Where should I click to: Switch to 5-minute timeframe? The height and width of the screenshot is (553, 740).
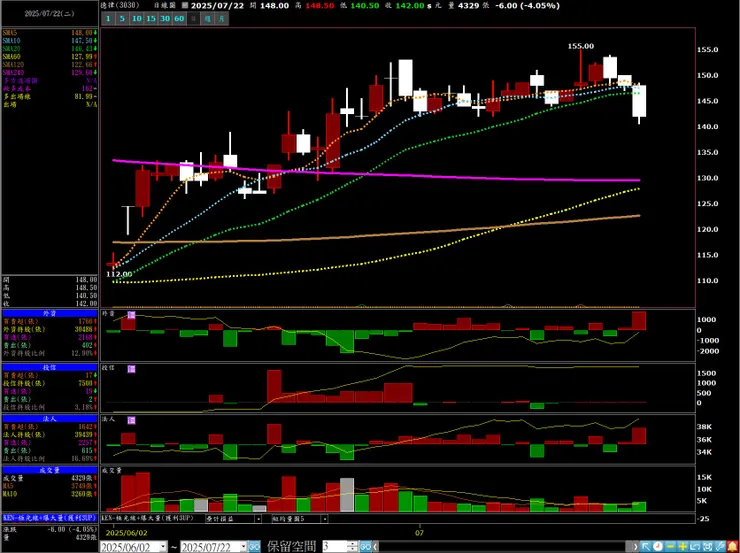122,19
